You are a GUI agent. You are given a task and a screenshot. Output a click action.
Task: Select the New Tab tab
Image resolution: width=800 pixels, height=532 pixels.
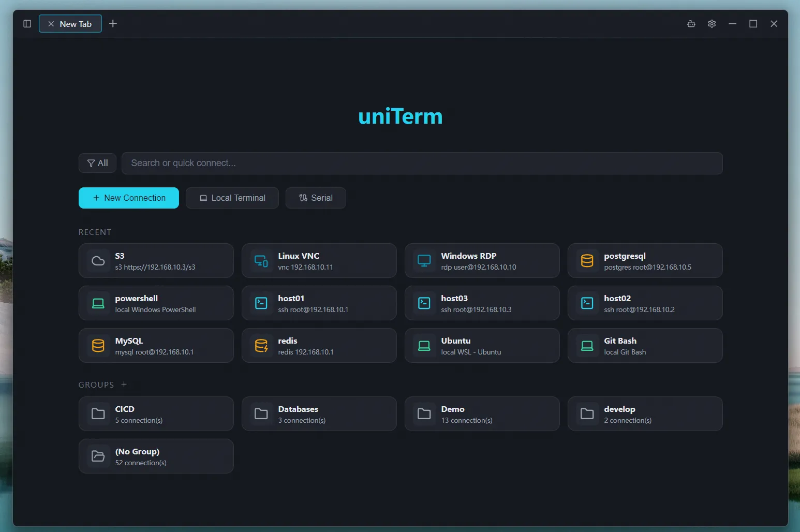click(x=70, y=24)
